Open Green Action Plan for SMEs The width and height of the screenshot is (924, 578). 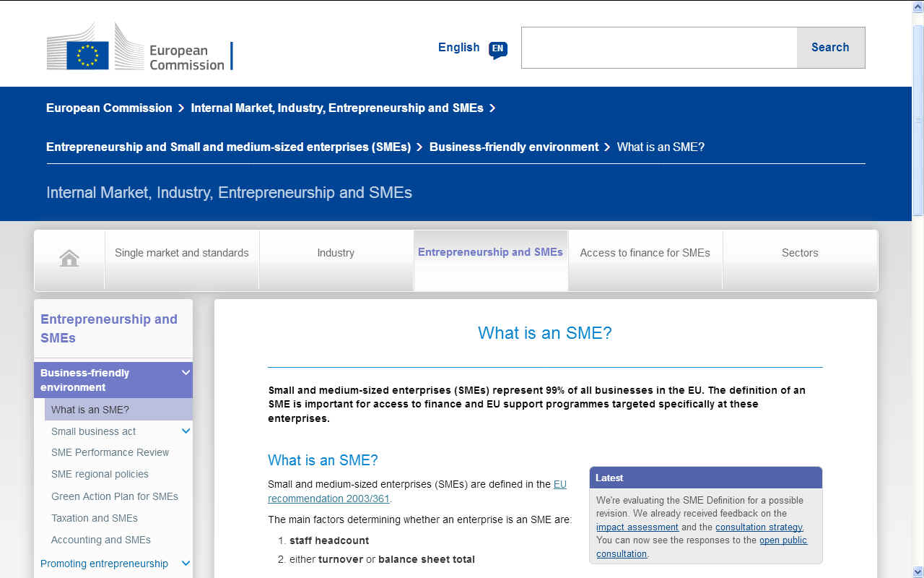(x=115, y=496)
